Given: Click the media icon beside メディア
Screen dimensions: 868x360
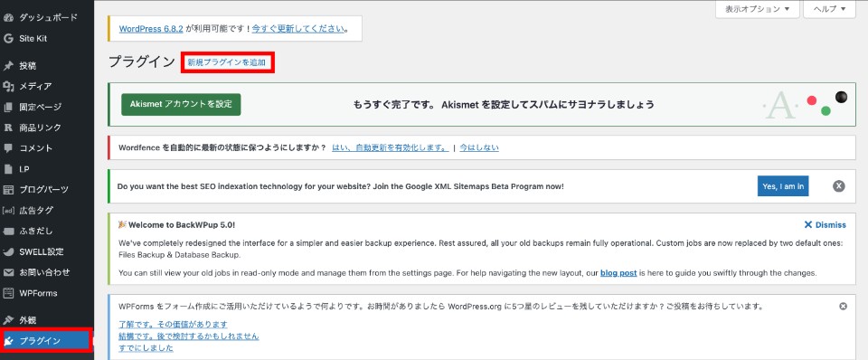Looking at the screenshot, I should pyautogui.click(x=8, y=87).
